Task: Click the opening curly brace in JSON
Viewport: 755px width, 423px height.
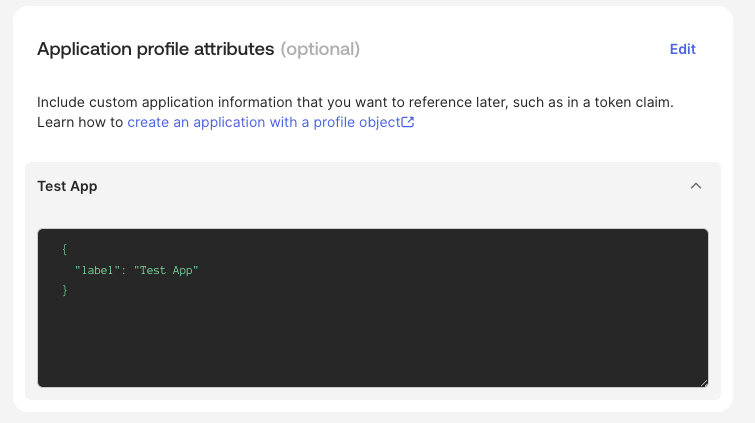Action: (65, 249)
